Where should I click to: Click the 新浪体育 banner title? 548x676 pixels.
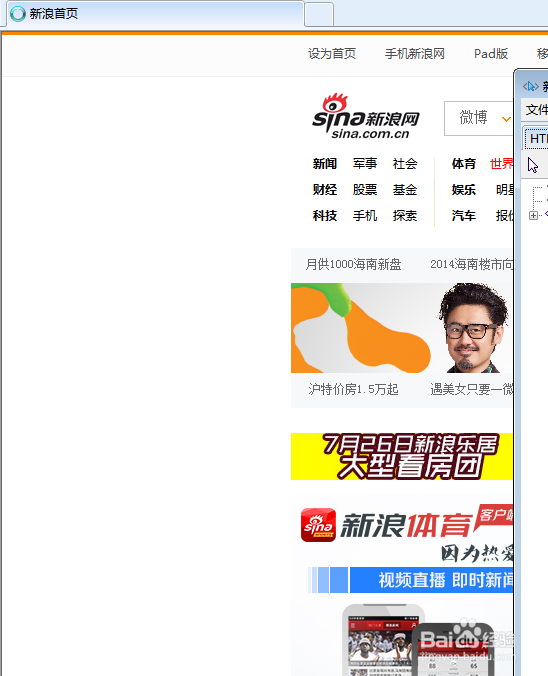click(x=405, y=525)
